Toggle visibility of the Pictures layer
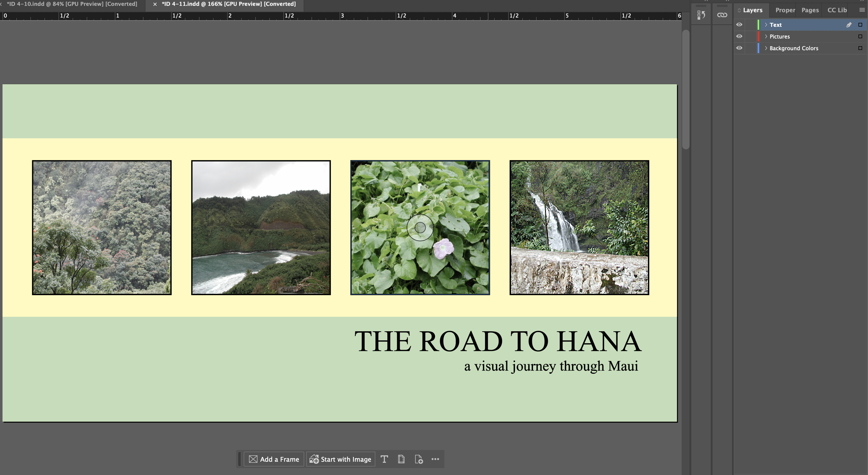Viewport: 868px width, 475px height. tap(739, 36)
